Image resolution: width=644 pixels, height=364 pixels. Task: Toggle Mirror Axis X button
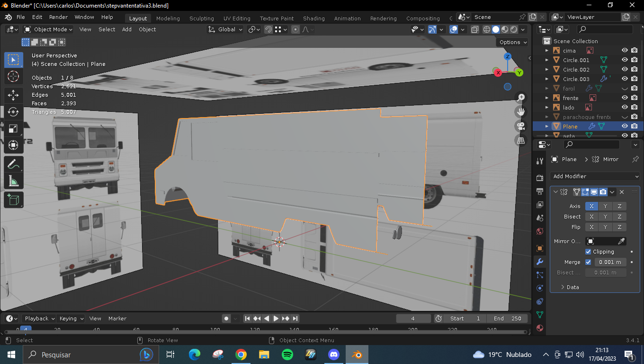click(x=591, y=206)
